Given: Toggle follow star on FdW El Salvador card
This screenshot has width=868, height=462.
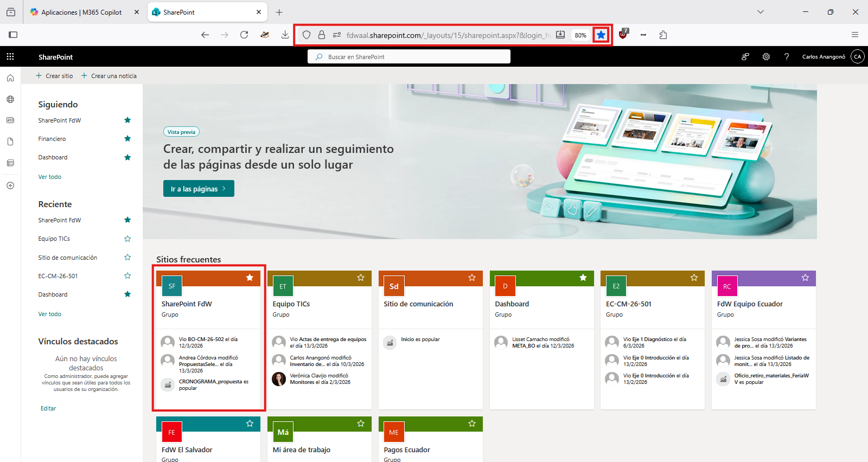Looking at the screenshot, I should point(250,424).
